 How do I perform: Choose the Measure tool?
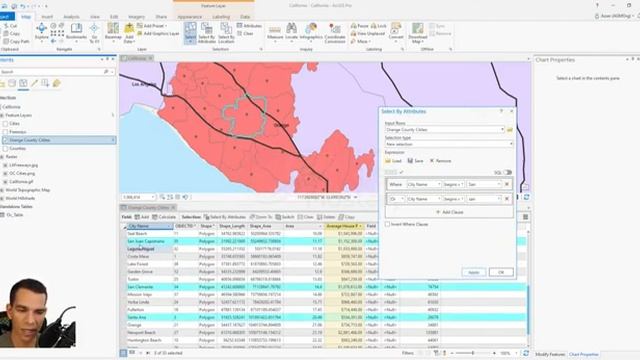point(275,32)
